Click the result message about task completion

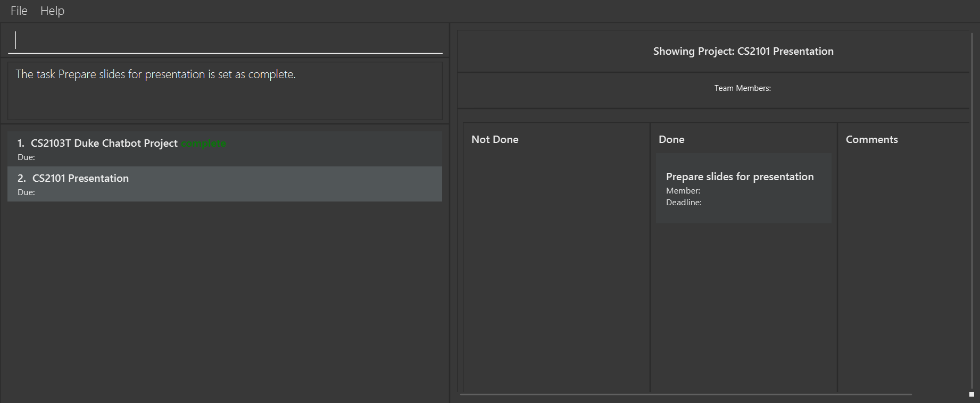click(x=155, y=74)
